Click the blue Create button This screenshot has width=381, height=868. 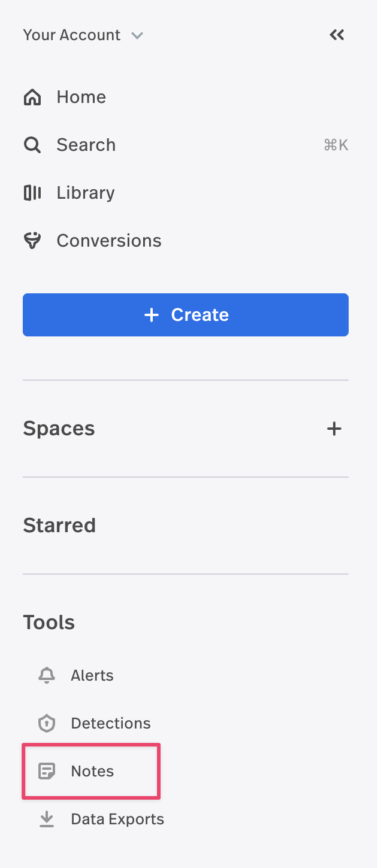pyautogui.click(x=186, y=315)
